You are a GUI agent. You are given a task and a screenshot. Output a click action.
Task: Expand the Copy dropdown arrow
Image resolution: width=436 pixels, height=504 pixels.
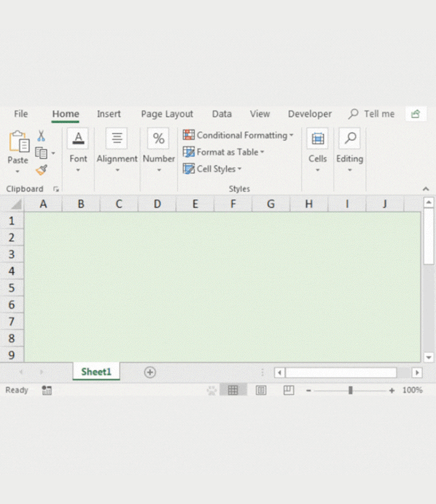(53, 153)
